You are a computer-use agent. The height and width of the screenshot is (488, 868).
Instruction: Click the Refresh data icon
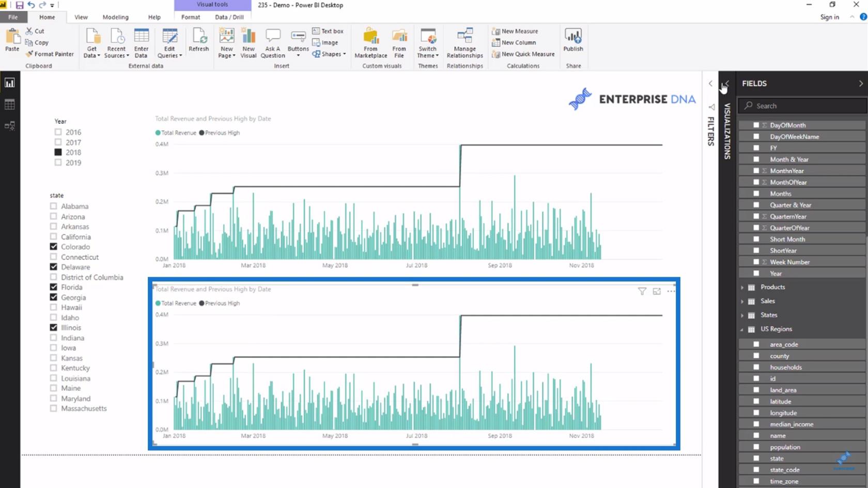point(199,36)
